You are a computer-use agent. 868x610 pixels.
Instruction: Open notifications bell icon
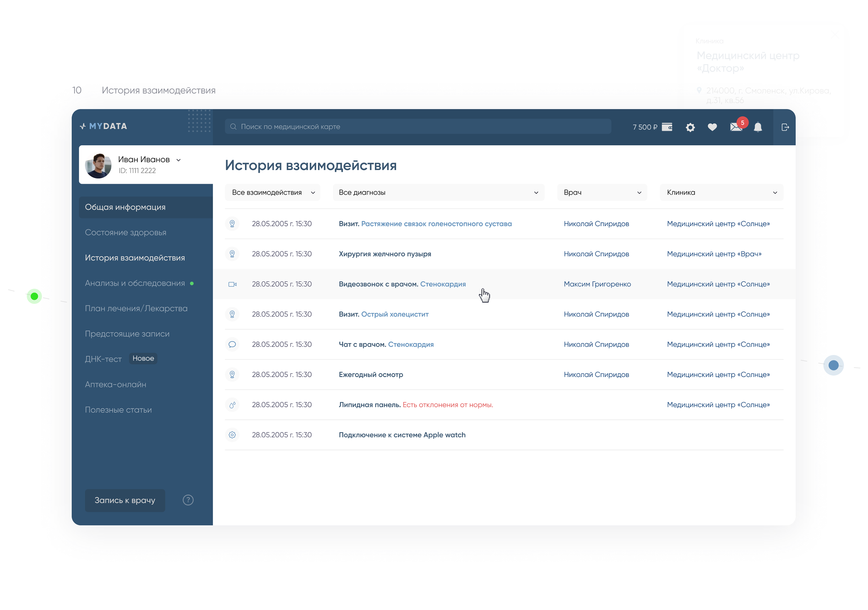pos(758,127)
